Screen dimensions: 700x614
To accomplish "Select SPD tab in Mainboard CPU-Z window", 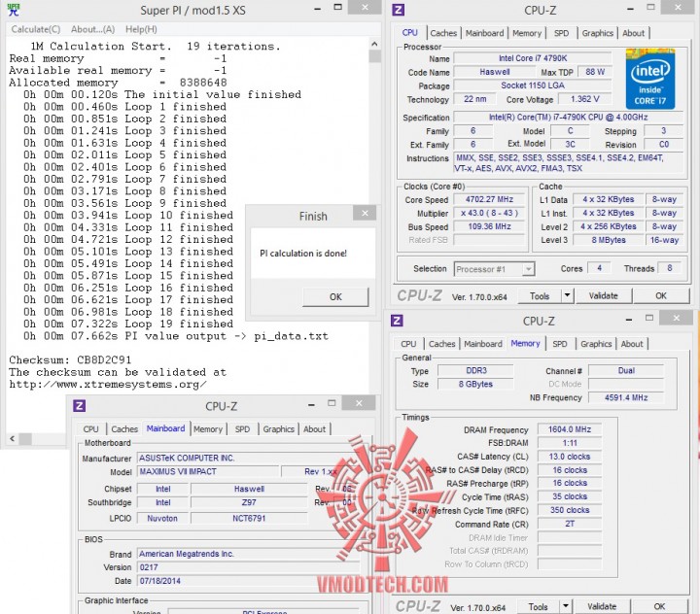I will 242,429.
